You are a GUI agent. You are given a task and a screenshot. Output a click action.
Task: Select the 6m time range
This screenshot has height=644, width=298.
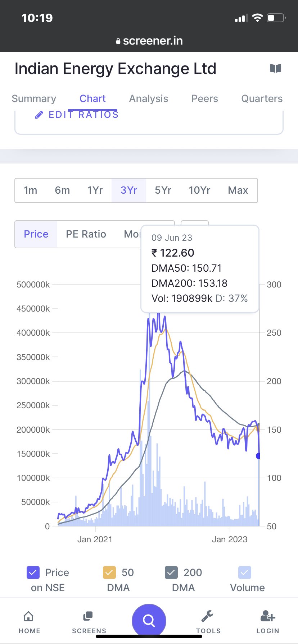tap(62, 190)
